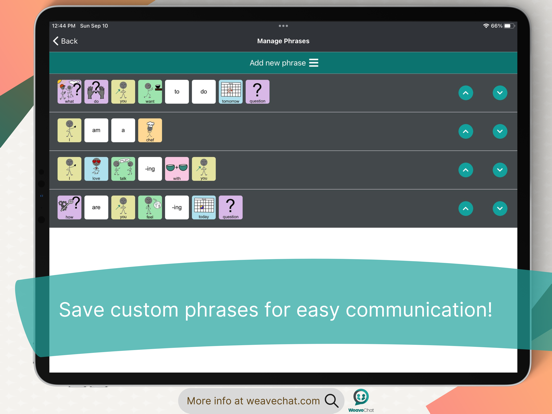Move the 'how are you feeling' phrase up

tap(465, 208)
